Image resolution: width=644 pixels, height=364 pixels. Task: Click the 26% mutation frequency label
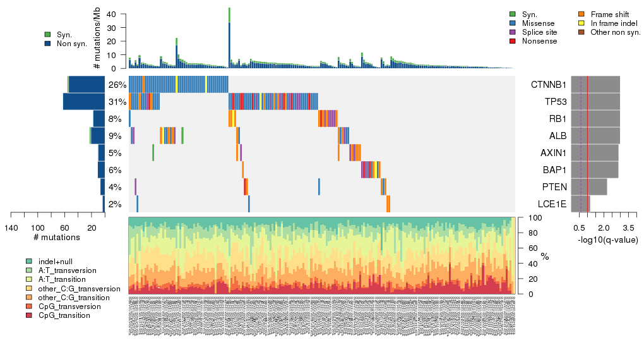pyautogui.click(x=117, y=85)
